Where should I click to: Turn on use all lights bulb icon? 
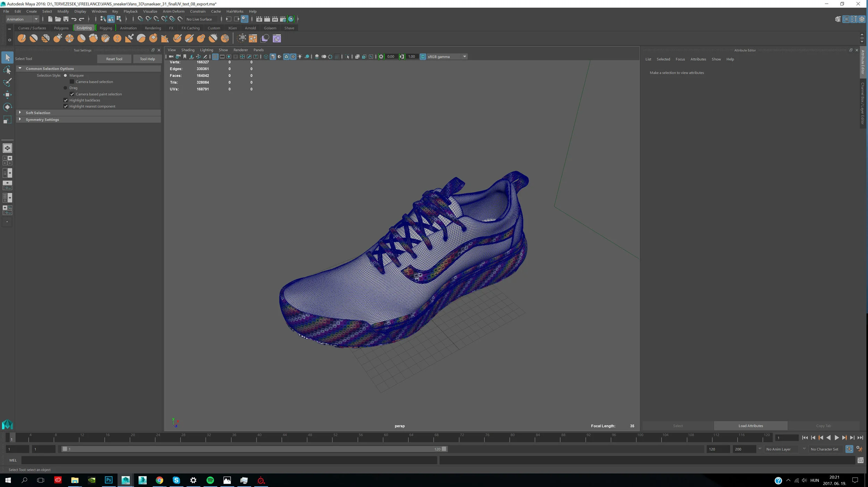pos(300,57)
